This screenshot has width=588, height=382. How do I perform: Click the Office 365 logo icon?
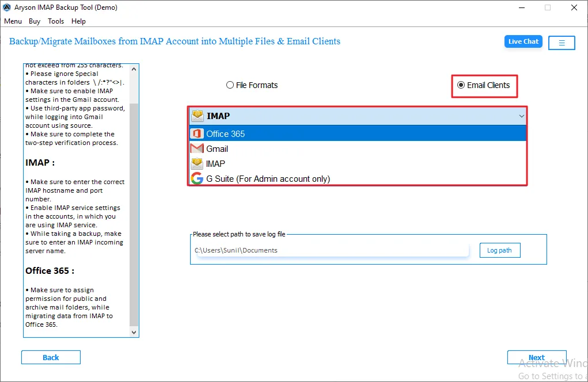(x=197, y=133)
